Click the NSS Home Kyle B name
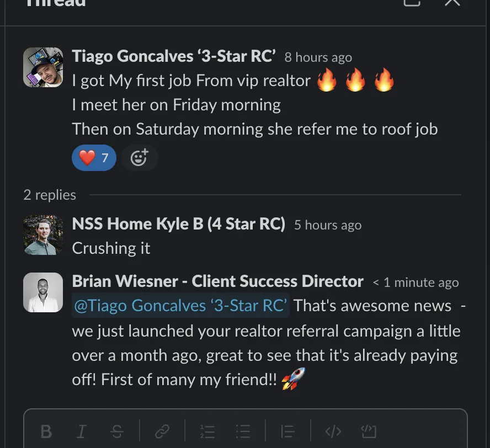This screenshot has height=448, width=490. [x=178, y=224]
